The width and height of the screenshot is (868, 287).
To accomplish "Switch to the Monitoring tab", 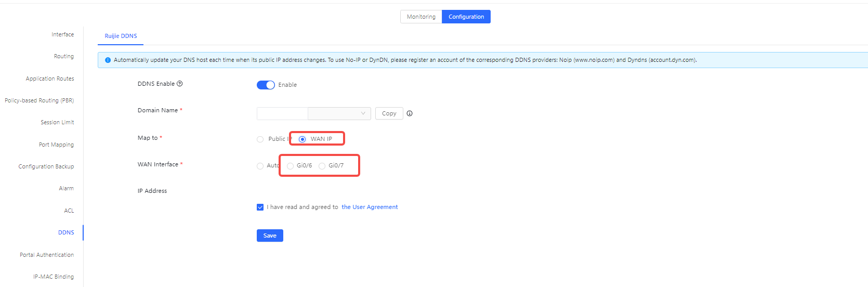I will tap(421, 17).
